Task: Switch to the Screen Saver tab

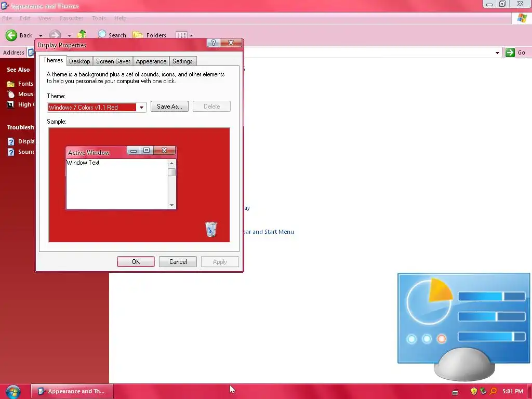Action: (113, 61)
